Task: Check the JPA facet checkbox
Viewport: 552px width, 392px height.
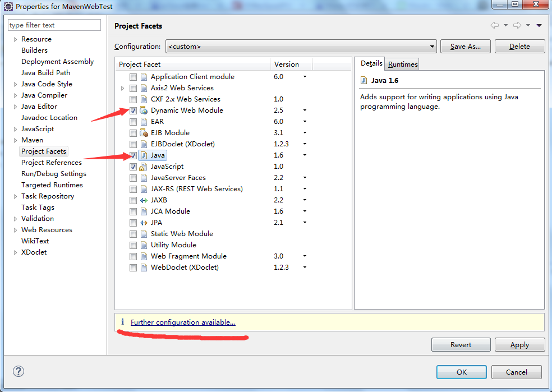Action: 133,223
